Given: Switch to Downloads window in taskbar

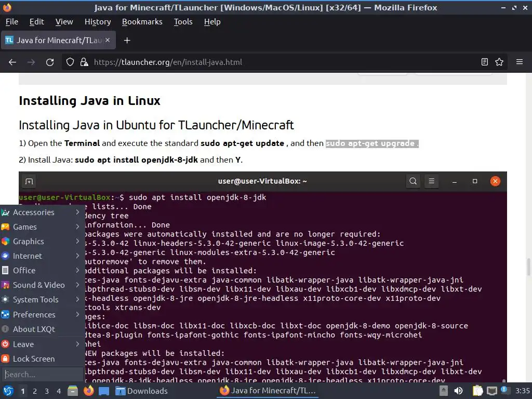Looking at the screenshot, I should click(142, 391).
